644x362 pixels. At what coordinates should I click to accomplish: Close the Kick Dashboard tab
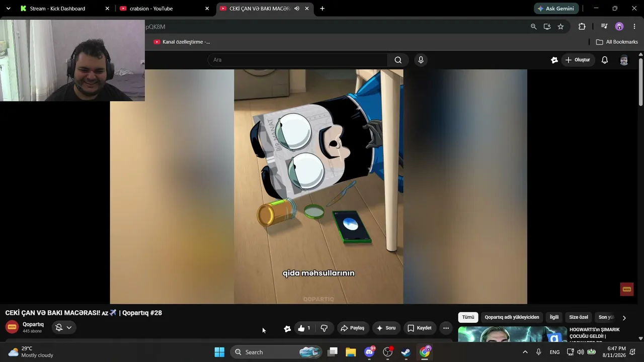click(x=107, y=9)
